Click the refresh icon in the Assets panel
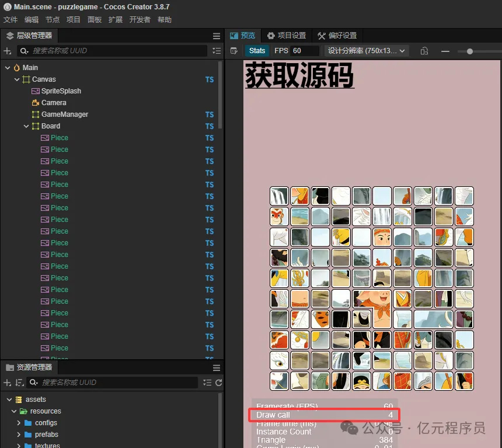 coord(219,383)
